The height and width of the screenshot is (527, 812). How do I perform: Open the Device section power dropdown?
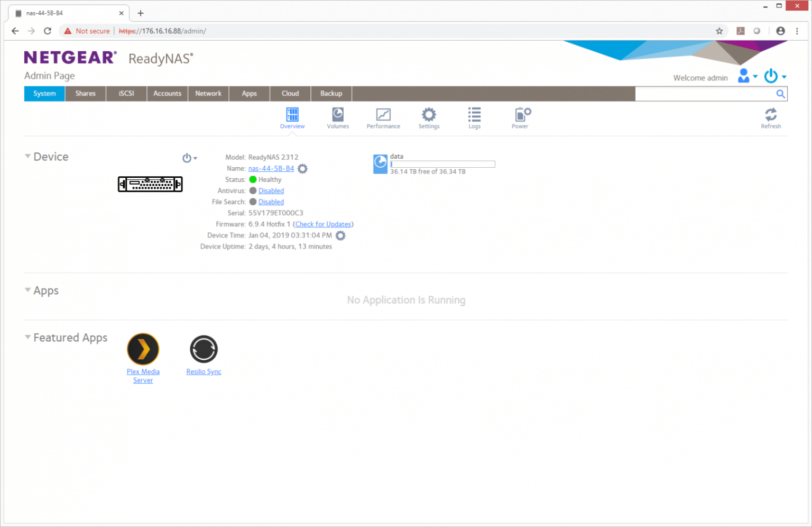(189, 158)
